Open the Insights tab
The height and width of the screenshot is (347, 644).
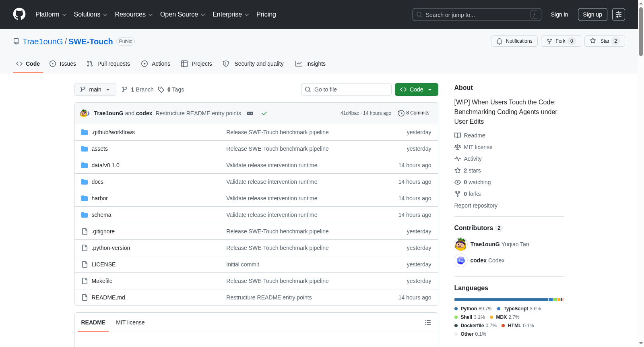click(x=310, y=64)
